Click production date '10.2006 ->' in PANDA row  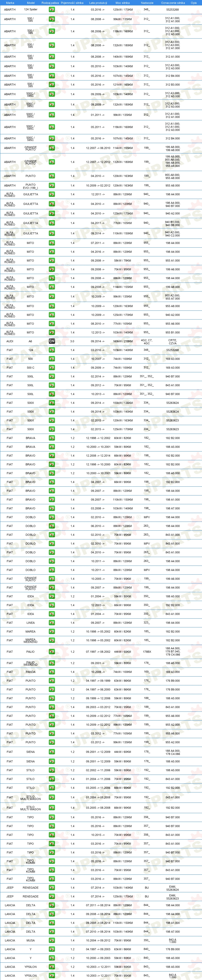tap(98, 672)
